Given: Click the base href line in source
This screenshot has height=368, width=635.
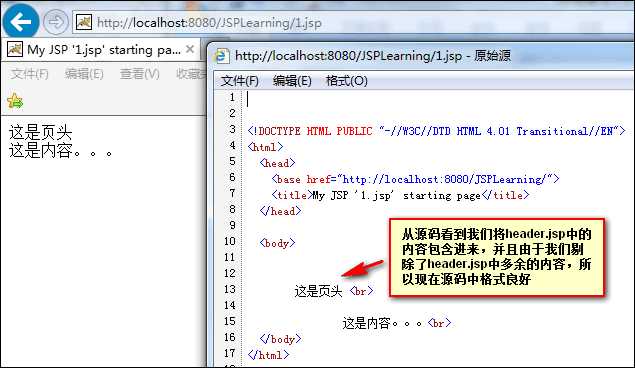Looking at the screenshot, I should click(416, 179).
